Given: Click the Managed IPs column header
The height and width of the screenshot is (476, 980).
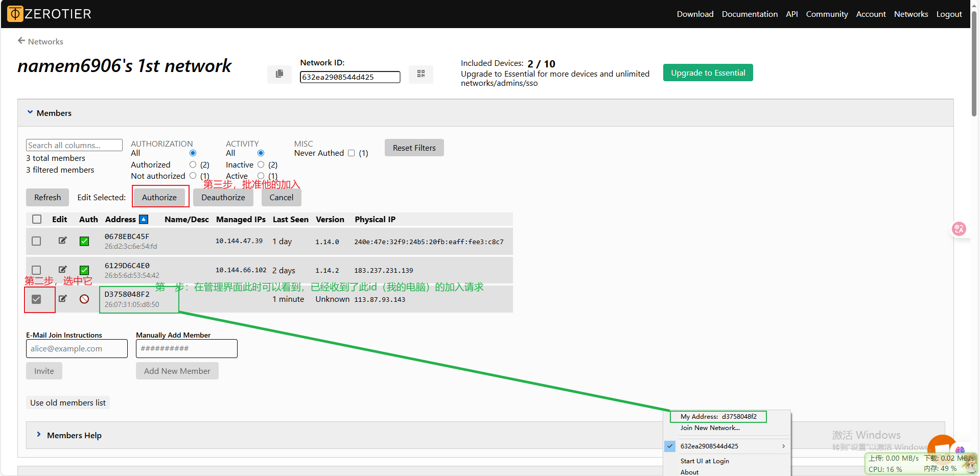Looking at the screenshot, I should coord(241,219).
